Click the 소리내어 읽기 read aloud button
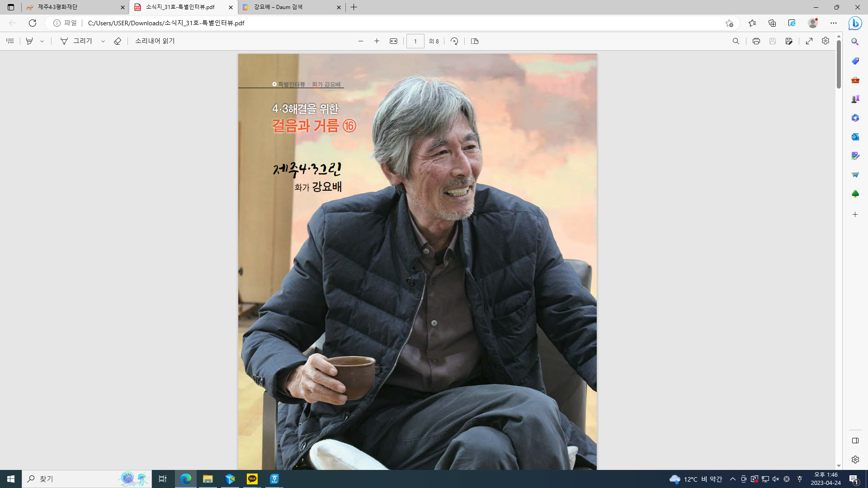The height and width of the screenshot is (488, 868). point(155,41)
